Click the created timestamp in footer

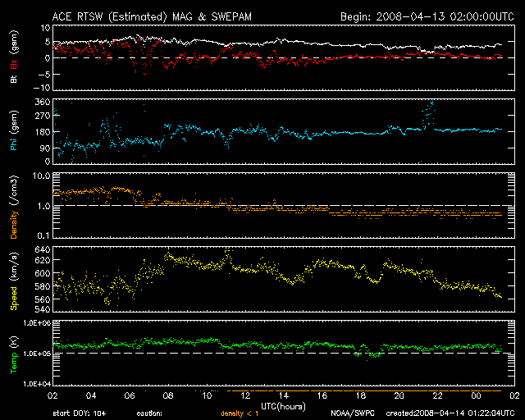[x=451, y=413]
